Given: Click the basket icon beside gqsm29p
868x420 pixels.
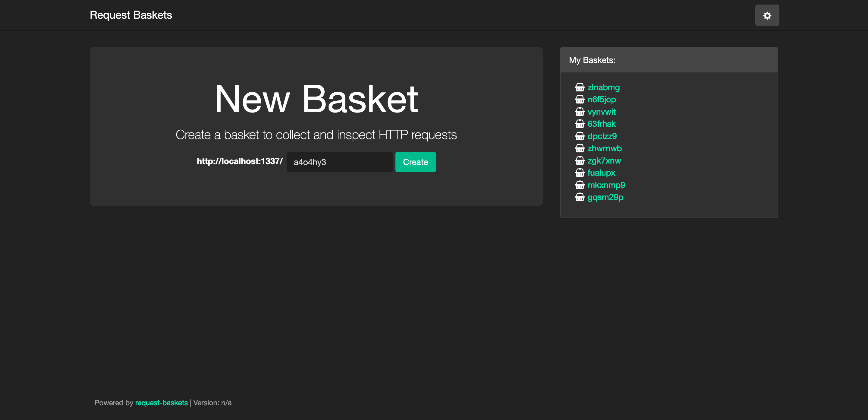Looking at the screenshot, I should pos(580,197).
